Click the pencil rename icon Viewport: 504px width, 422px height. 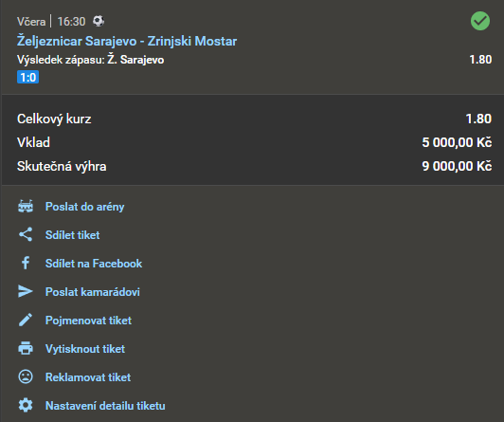pos(26,320)
